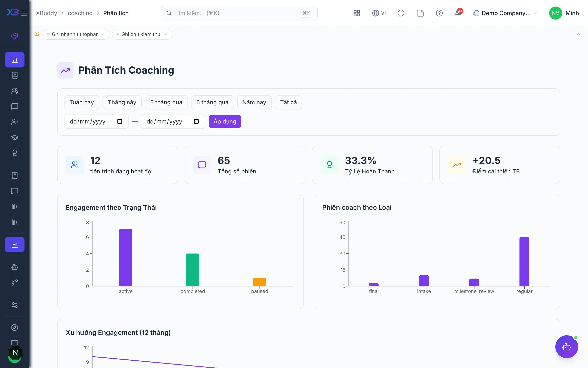This screenshot has width=588, height=368.
Task: Open the notes page icon in topbar
Action: [420, 13]
